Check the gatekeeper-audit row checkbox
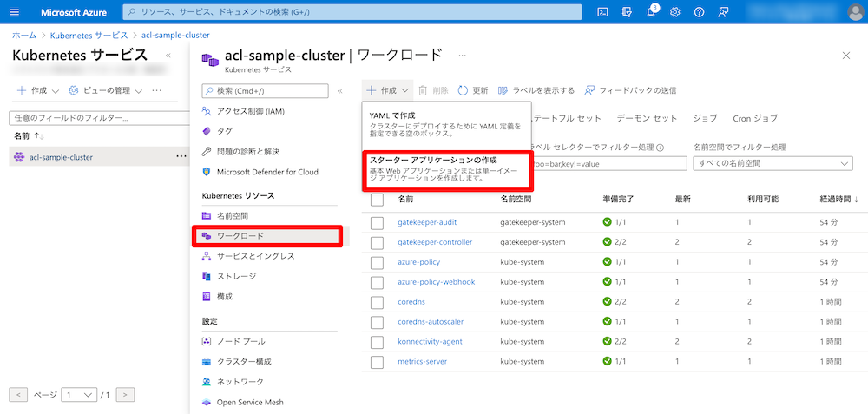868x414 pixels. click(x=377, y=222)
